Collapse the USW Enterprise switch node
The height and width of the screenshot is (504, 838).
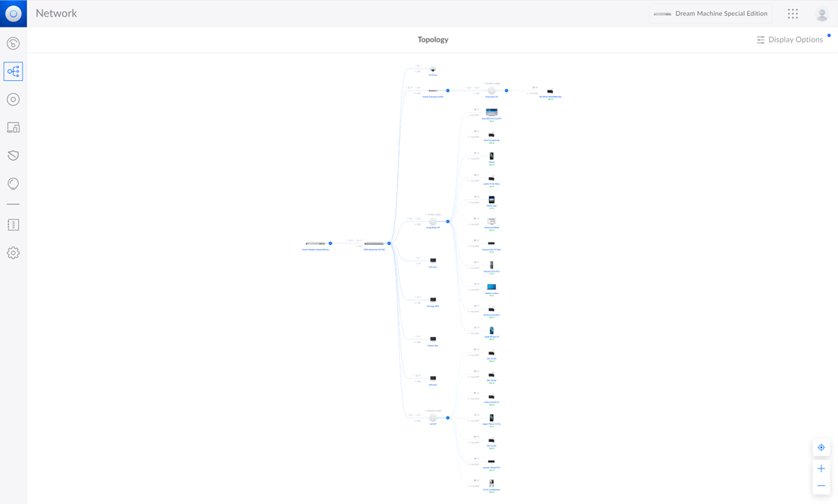389,244
